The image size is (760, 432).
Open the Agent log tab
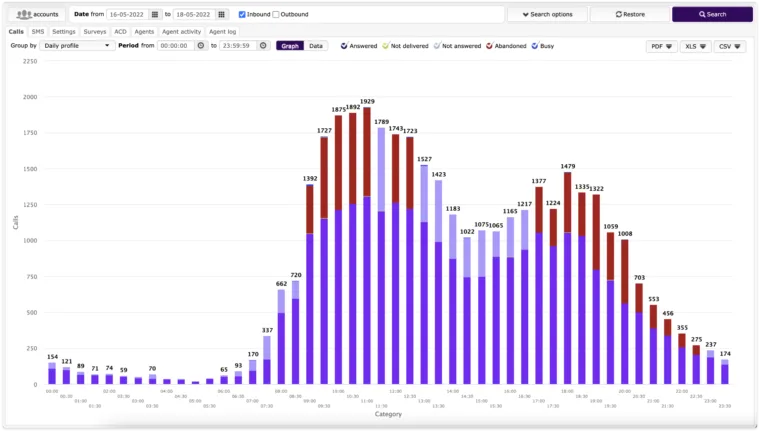[222, 32]
